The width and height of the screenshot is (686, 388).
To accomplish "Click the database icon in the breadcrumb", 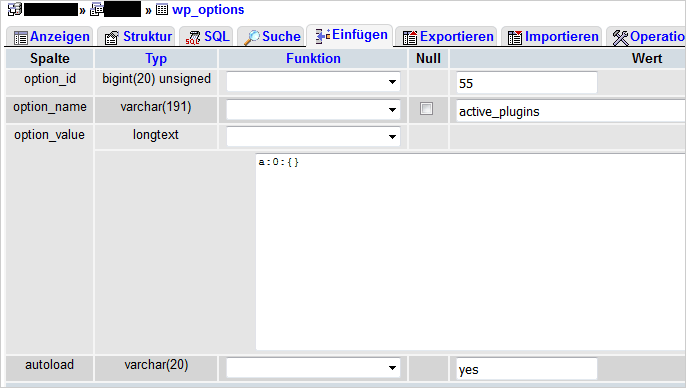I will coord(96,9).
